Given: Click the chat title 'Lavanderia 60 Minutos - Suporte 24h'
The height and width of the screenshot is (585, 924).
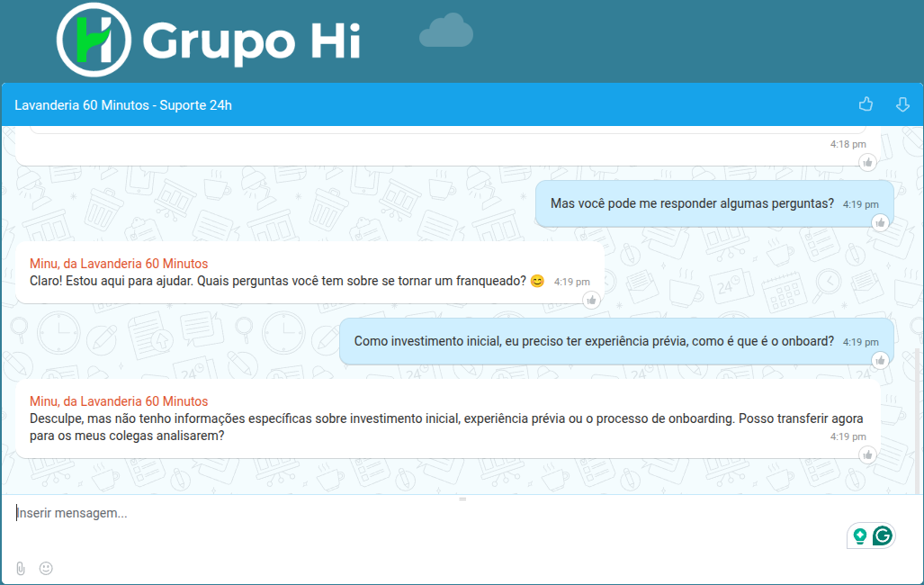Looking at the screenshot, I should (123, 105).
